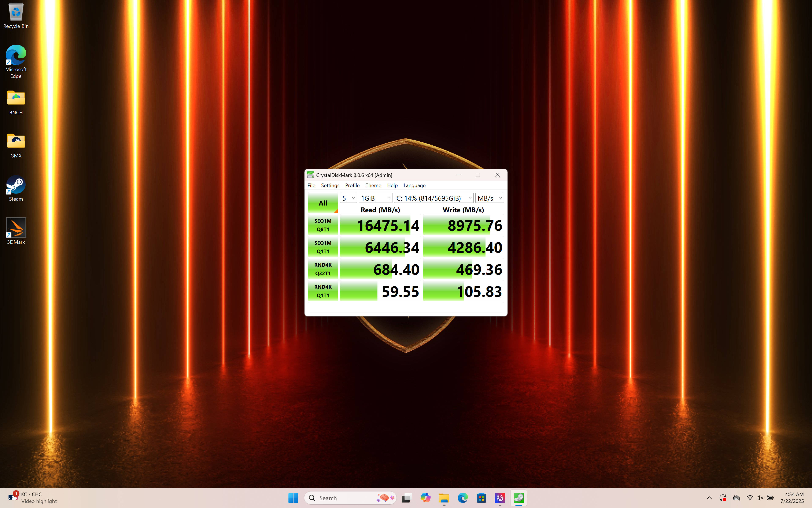Open the purple headset app in taskbar
The width and height of the screenshot is (812, 508).
(x=500, y=498)
